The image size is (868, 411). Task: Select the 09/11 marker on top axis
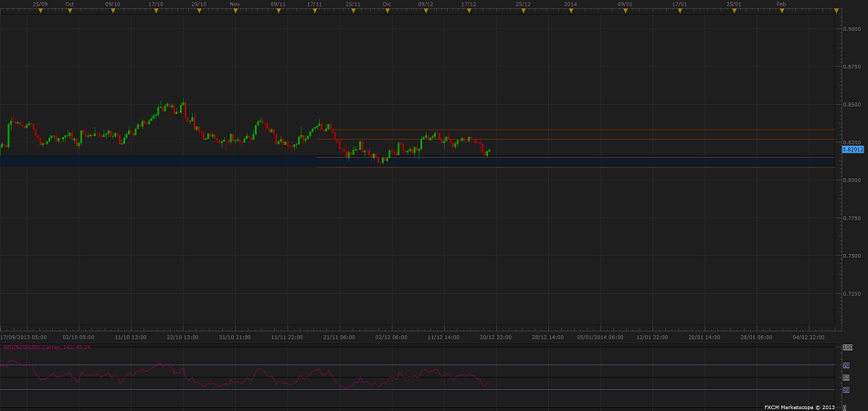[279, 11]
